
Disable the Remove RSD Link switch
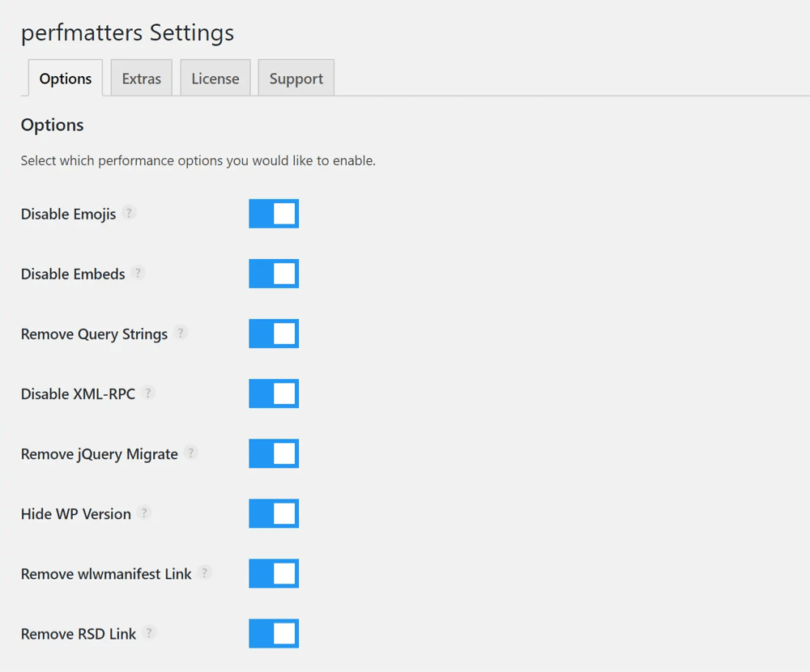[274, 633]
